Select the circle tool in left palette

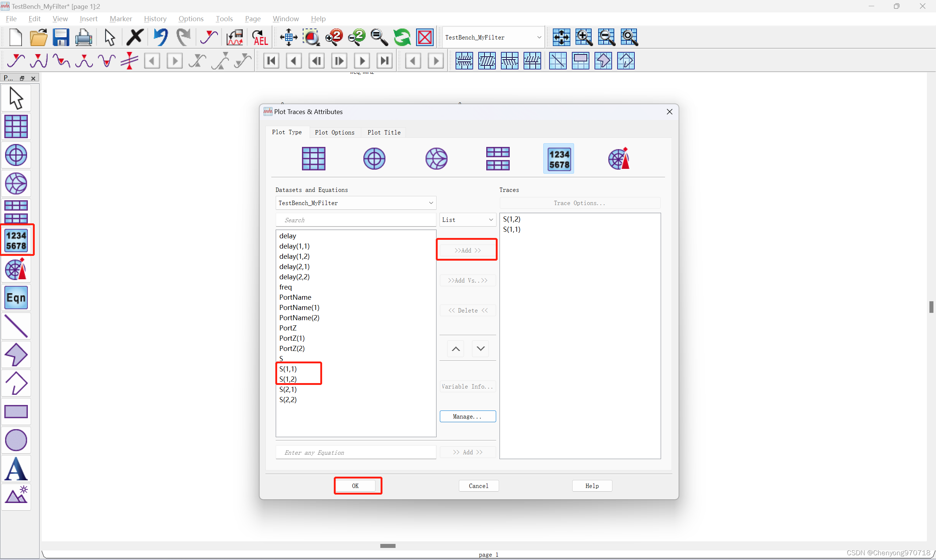16,440
